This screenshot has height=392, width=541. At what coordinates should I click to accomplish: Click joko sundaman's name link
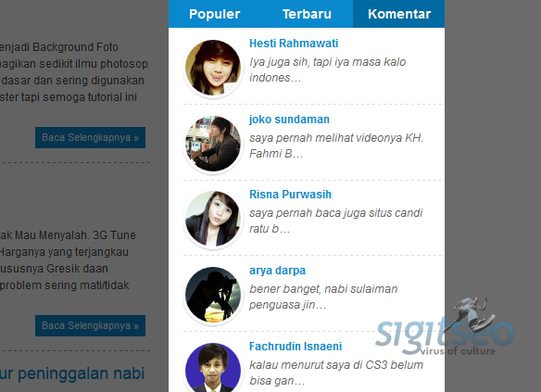289,120
